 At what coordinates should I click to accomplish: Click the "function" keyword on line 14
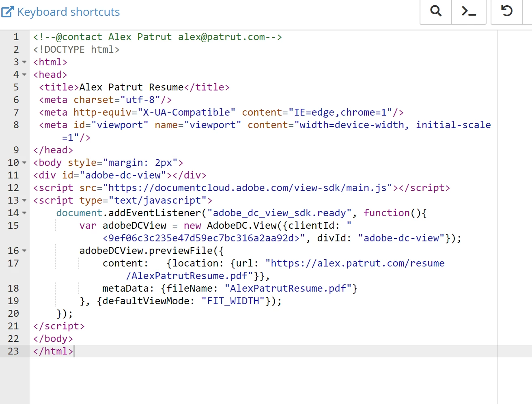tap(387, 213)
